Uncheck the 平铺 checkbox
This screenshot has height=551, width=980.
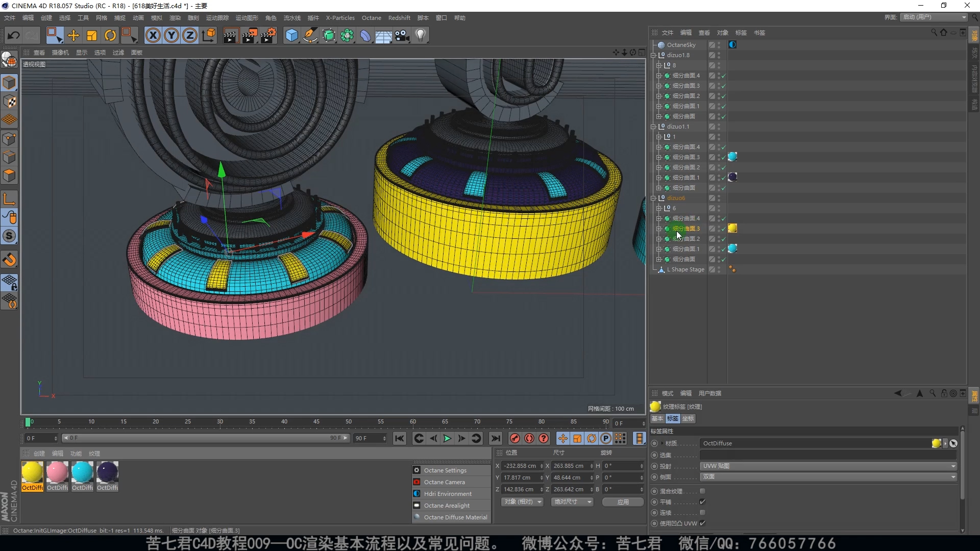[702, 502]
